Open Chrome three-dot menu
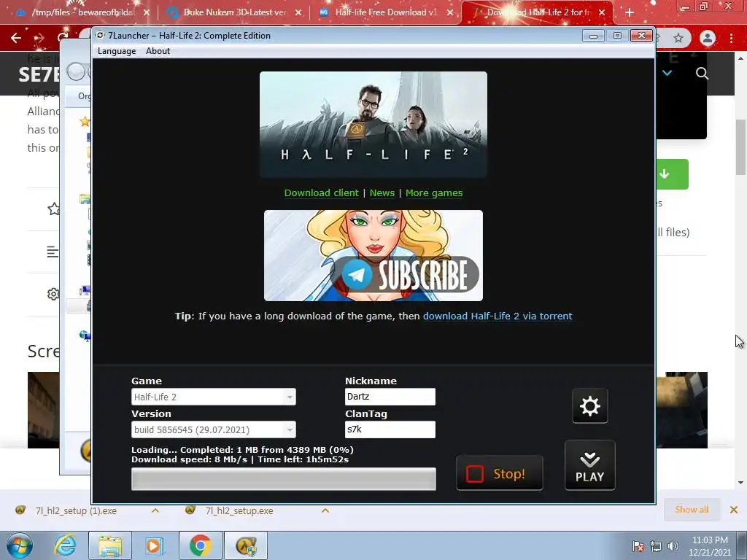The image size is (747, 560). pos(731,38)
